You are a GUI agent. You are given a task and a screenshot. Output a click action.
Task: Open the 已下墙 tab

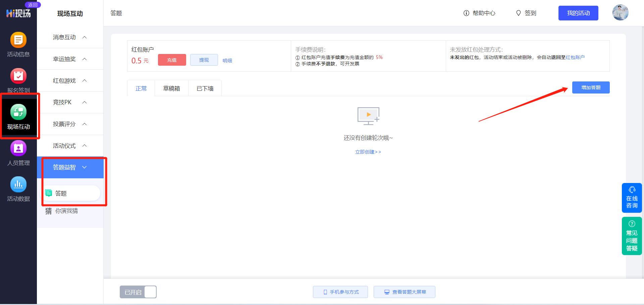[205, 88]
